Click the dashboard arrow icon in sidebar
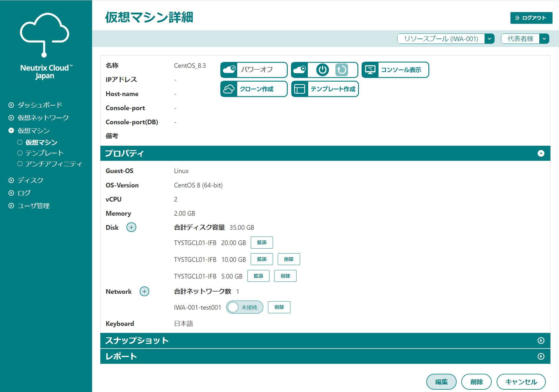 [11, 105]
